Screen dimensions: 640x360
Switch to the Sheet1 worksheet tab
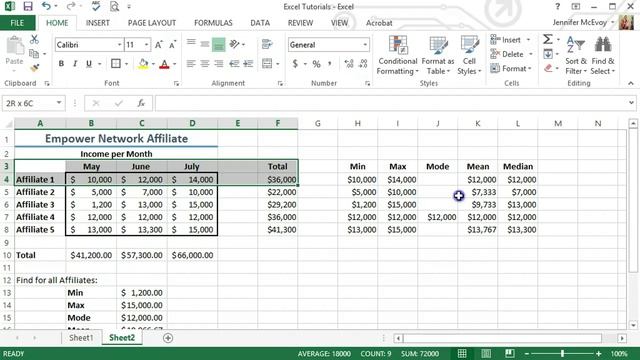pos(81,338)
